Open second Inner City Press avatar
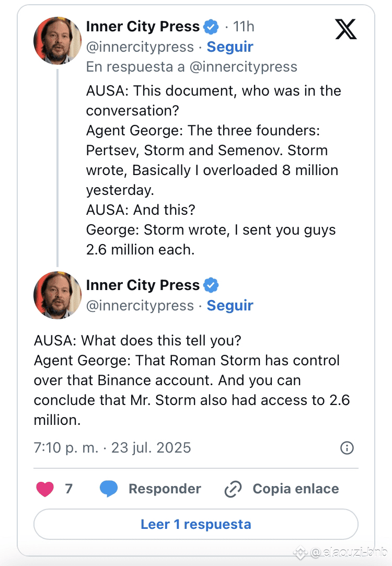 pyautogui.click(x=57, y=295)
